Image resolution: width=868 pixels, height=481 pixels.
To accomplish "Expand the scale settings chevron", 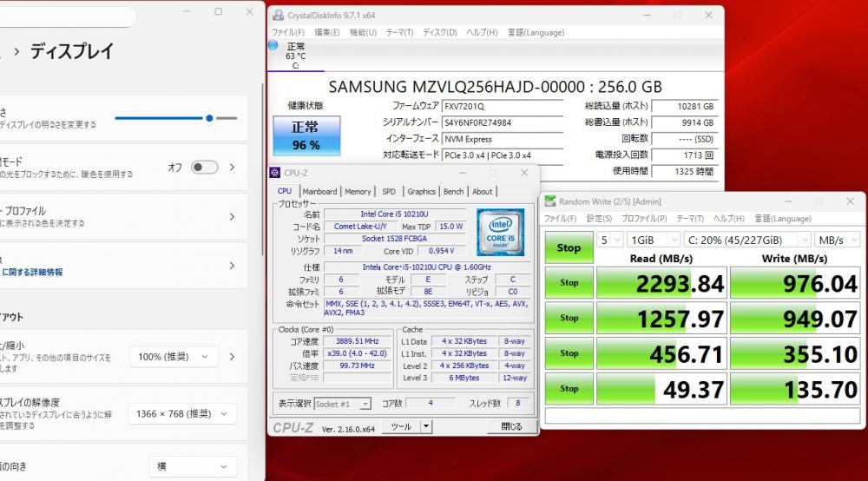I will point(232,357).
